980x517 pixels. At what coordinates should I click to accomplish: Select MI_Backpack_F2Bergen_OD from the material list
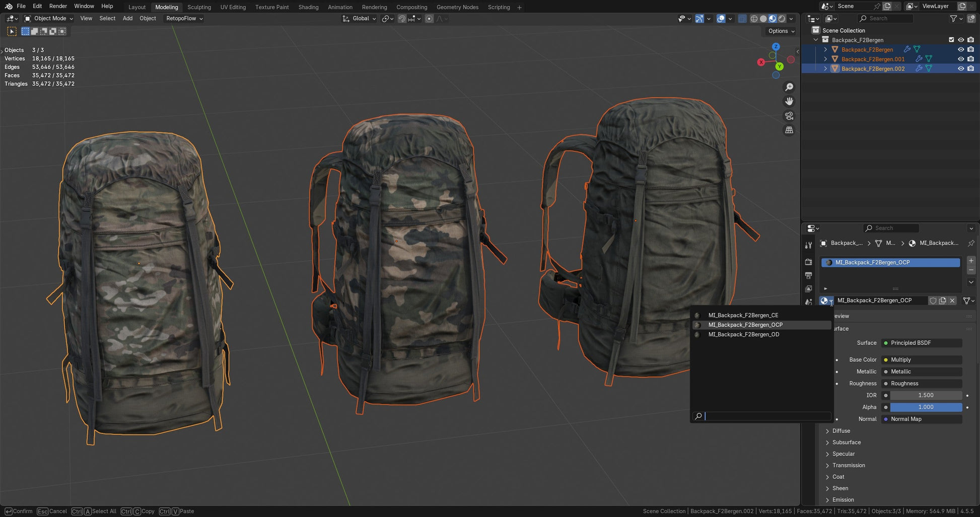point(744,334)
